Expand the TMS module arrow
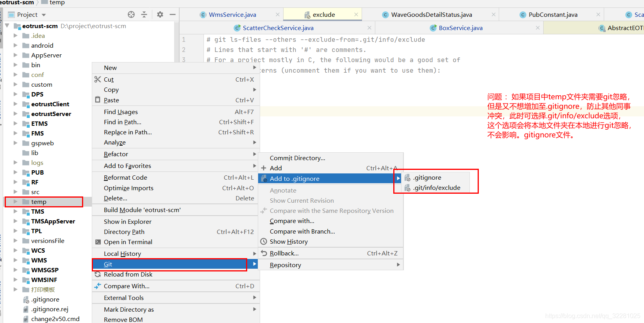Image resolution: width=644 pixels, height=323 pixels. (x=16, y=211)
